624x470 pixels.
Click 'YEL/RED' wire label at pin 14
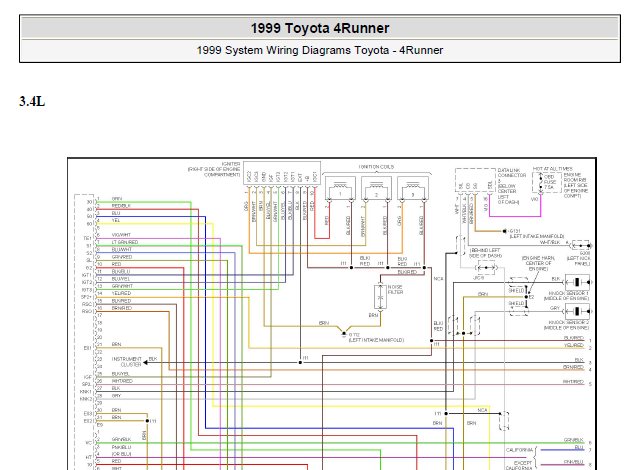click(x=121, y=293)
